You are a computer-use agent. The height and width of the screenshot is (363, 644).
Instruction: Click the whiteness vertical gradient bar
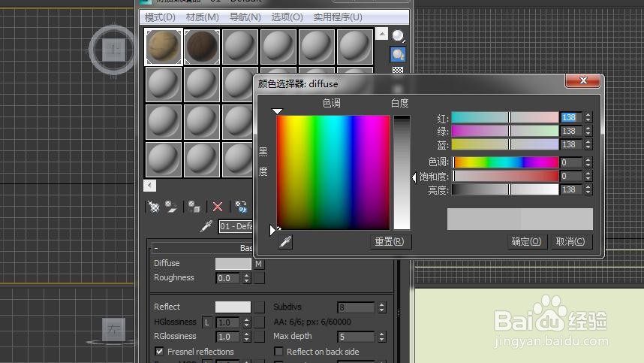pos(402,172)
